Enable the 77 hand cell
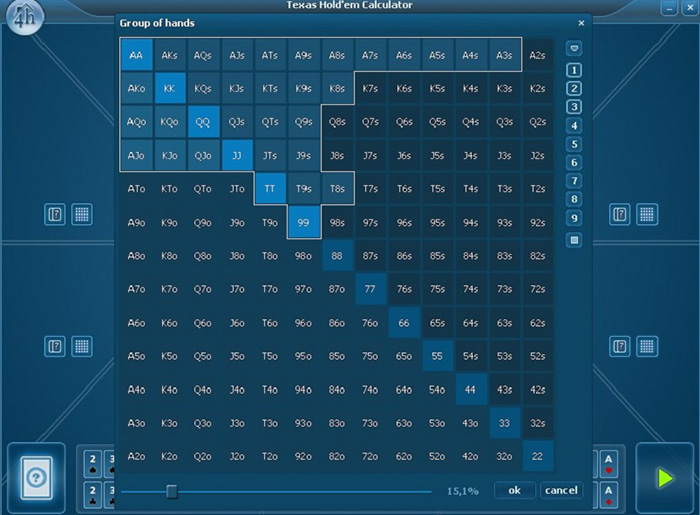 click(370, 289)
